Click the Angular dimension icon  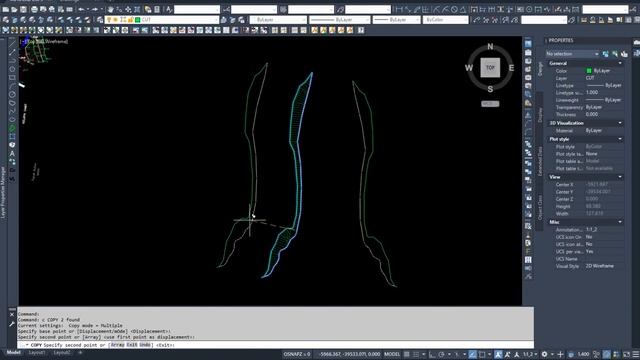463,9
